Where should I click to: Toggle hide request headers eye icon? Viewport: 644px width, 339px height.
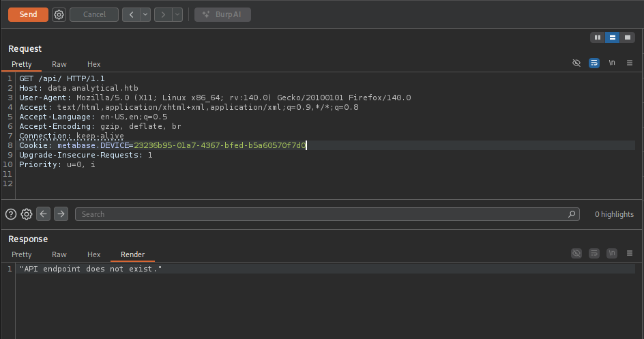pos(576,63)
